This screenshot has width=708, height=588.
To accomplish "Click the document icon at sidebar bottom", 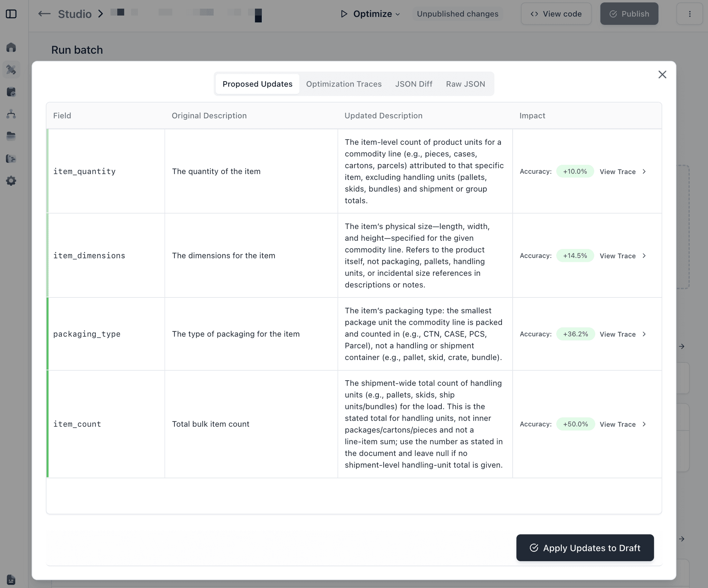I will (11, 579).
